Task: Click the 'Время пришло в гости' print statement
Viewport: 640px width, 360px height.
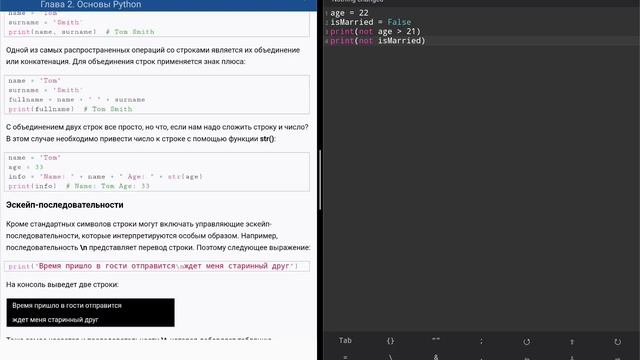Action: (x=153, y=266)
